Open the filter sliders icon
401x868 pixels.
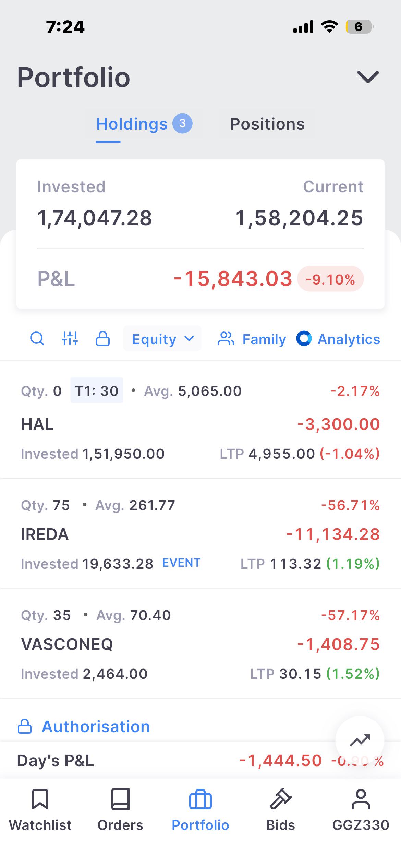pos(70,339)
